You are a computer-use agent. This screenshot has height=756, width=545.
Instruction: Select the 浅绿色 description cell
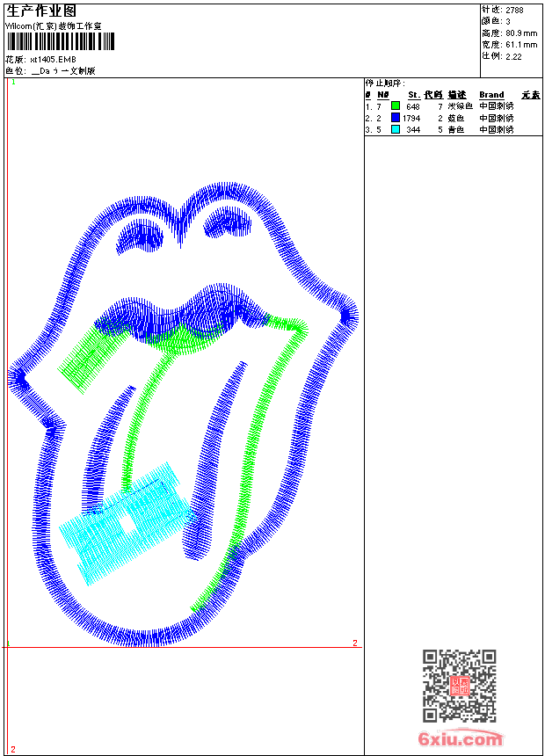460,106
